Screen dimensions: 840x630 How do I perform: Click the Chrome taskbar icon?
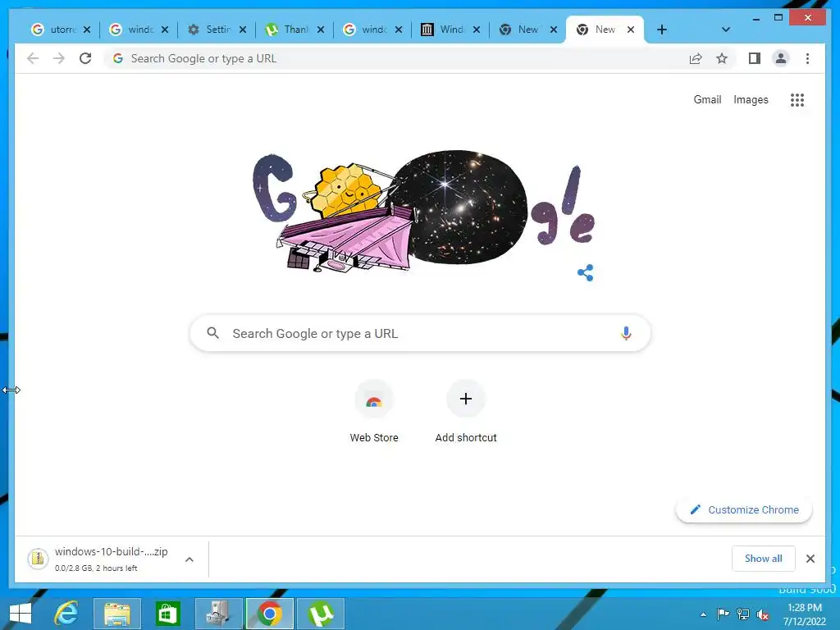[x=269, y=614]
